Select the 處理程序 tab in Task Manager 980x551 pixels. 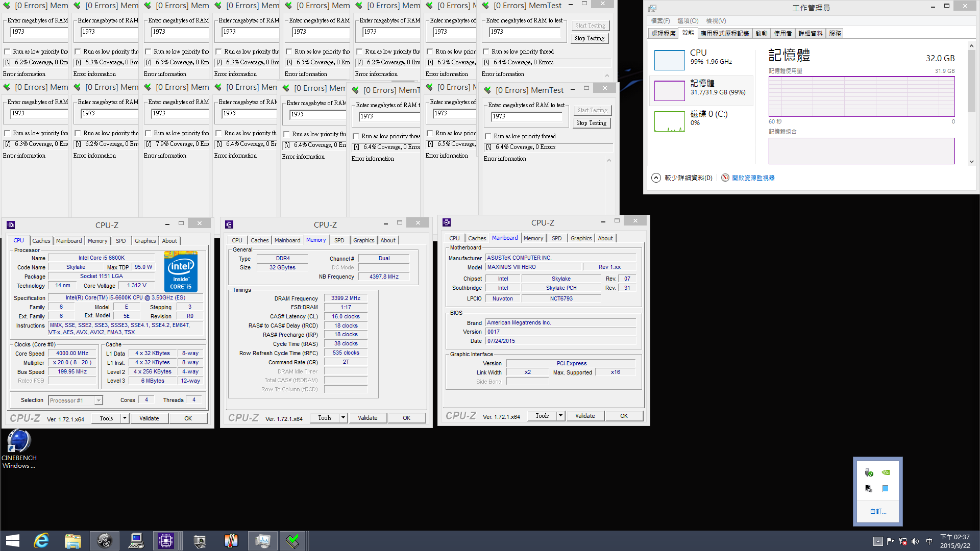click(663, 34)
